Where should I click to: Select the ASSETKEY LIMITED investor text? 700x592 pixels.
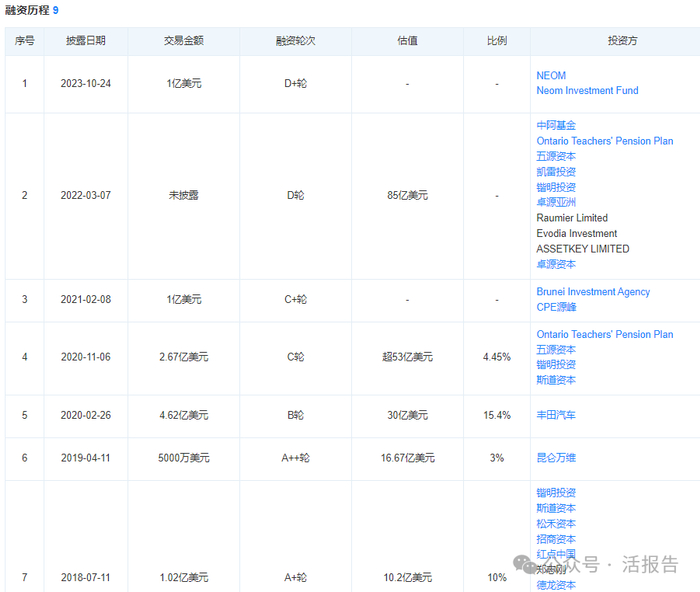(583, 249)
